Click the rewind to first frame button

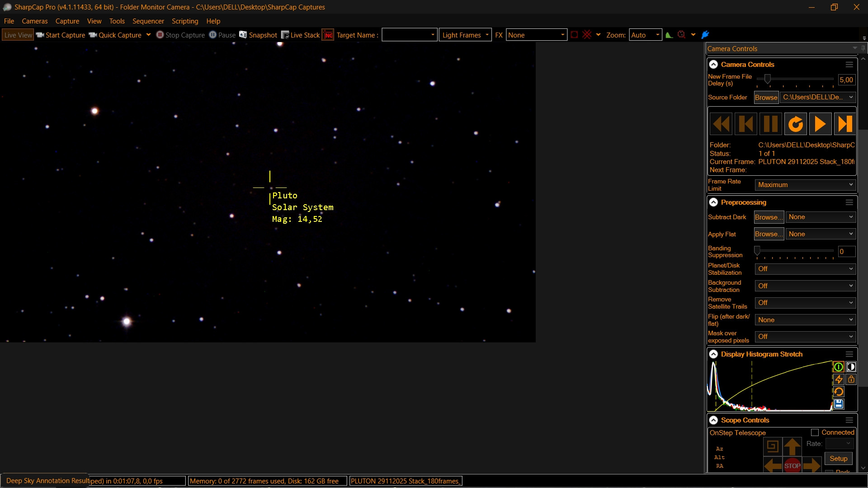721,124
